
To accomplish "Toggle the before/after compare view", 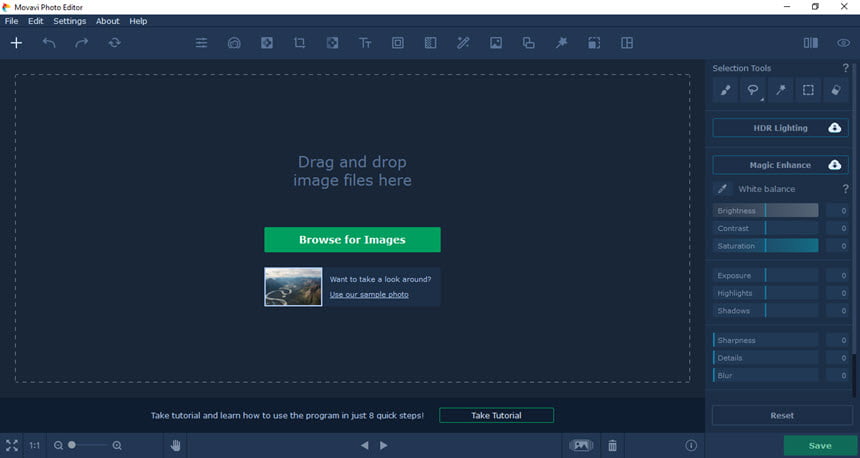I will click(x=811, y=43).
